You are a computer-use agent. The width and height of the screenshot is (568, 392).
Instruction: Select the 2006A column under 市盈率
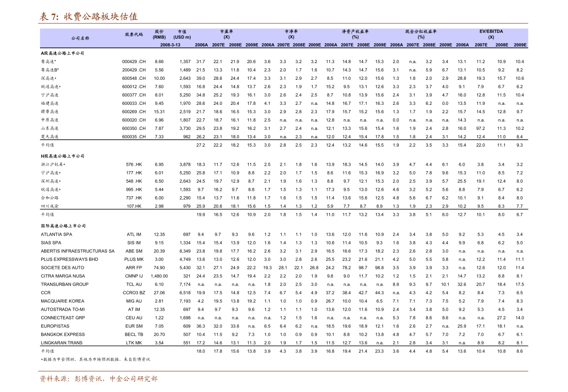point(201,45)
